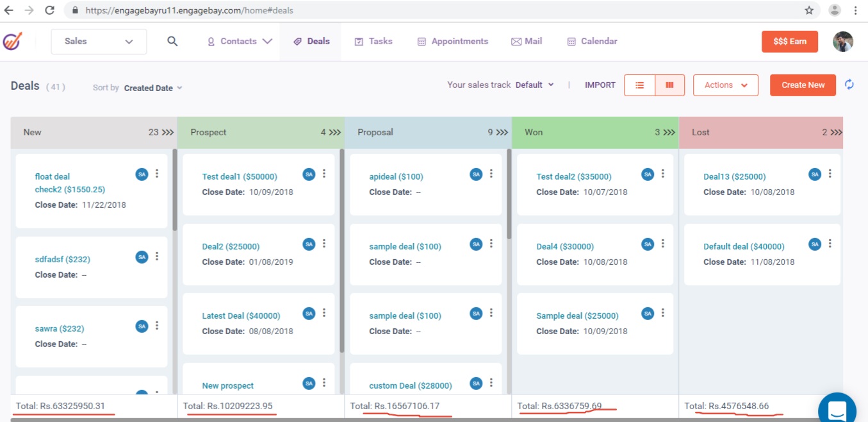Open three-dot menu on Default deal card
The width and height of the screenshot is (868, 422).
[x=830, y=244]
